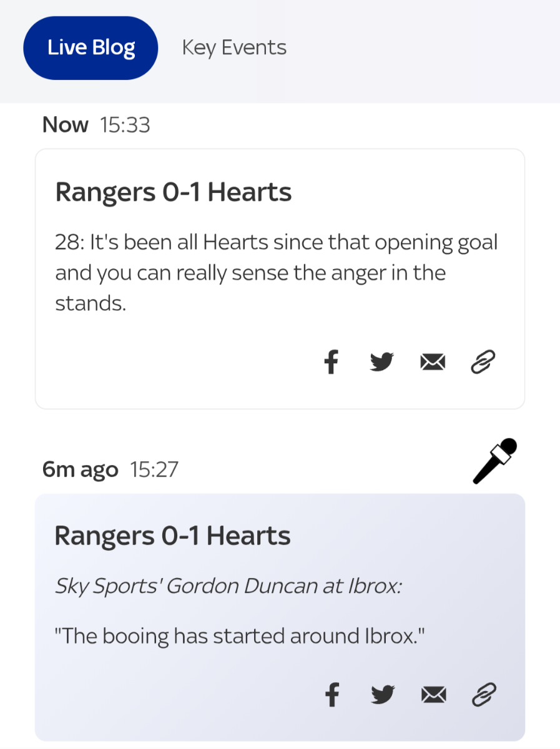Email the Gordon Duncan Ibrox post
The height and width of the screenshot is (749, 560).
pyautogui.click(x=433, y=695)
